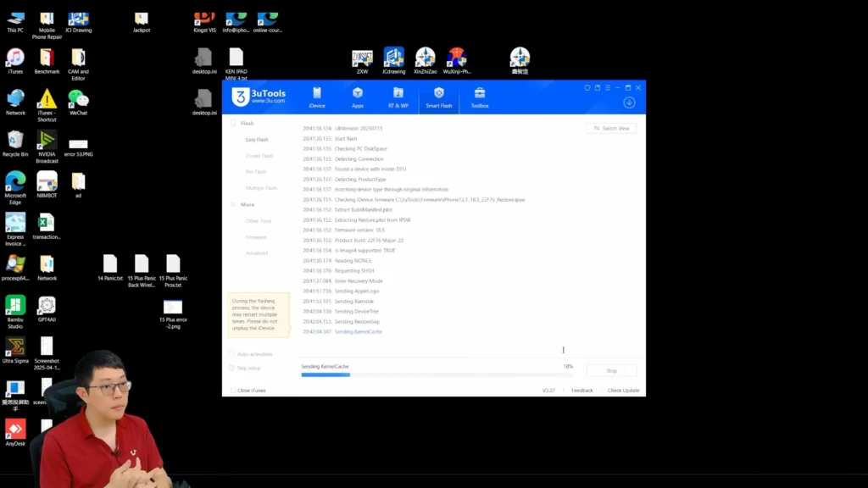Open the WeChat desktop icon

[78, 103]
